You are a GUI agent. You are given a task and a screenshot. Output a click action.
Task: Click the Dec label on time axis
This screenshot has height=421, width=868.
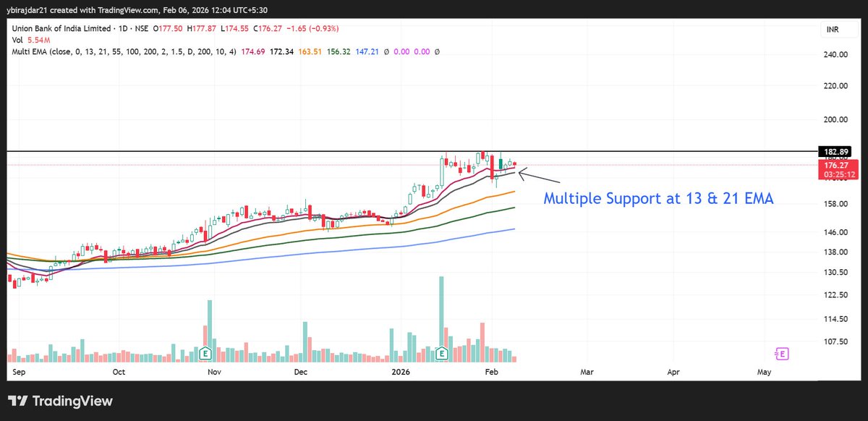pyautogui.click(x=301, y=372)
